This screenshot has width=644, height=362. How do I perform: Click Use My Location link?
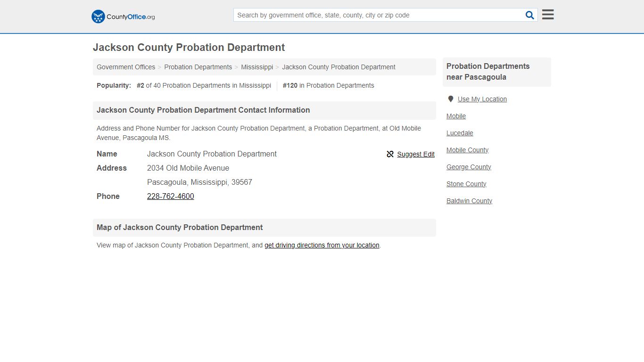(482, 99)
